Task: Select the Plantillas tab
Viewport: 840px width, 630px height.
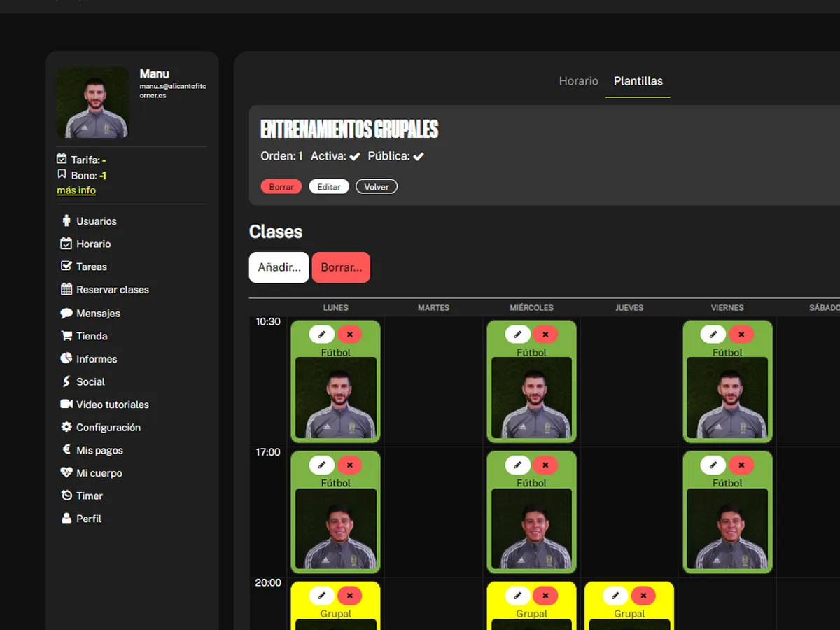Action: coord(638,81)
